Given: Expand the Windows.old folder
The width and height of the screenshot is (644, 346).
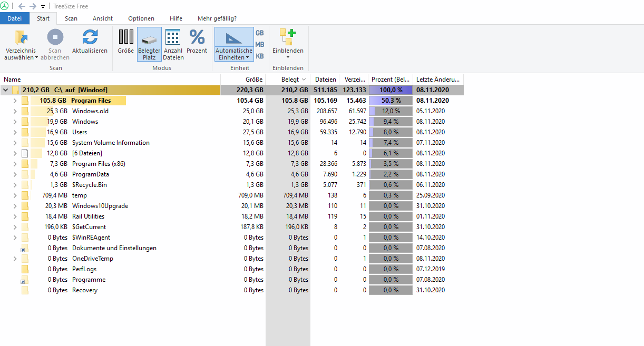Looking at the screenshot, I should [x=15, y=111].
